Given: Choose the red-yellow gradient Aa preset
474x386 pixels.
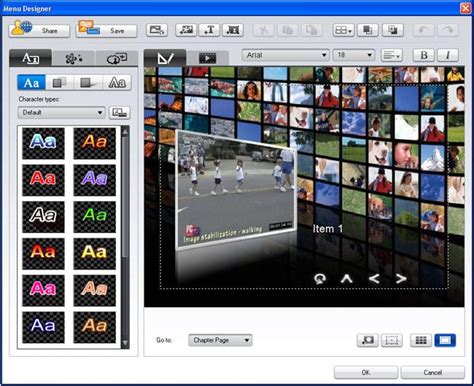Looking at the screenshot, I should [x=43, y=253].
